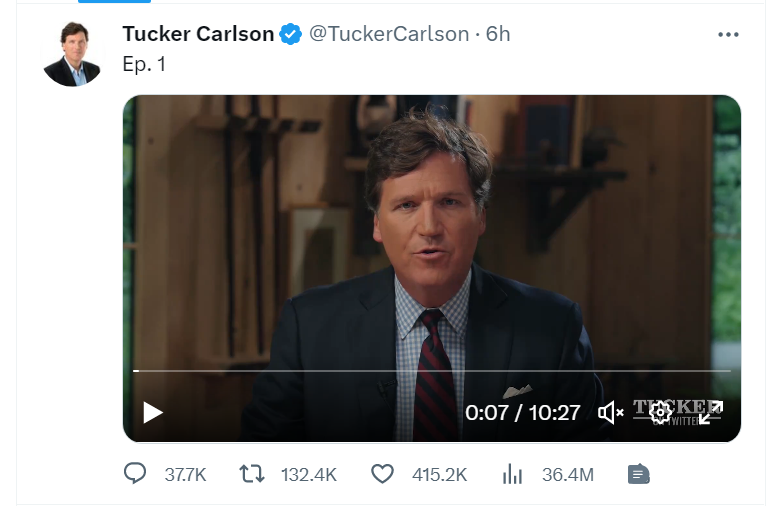Open the @TuckerCarlson handle link
Viewport: 769px width, 506px height.
click(389, 34)
